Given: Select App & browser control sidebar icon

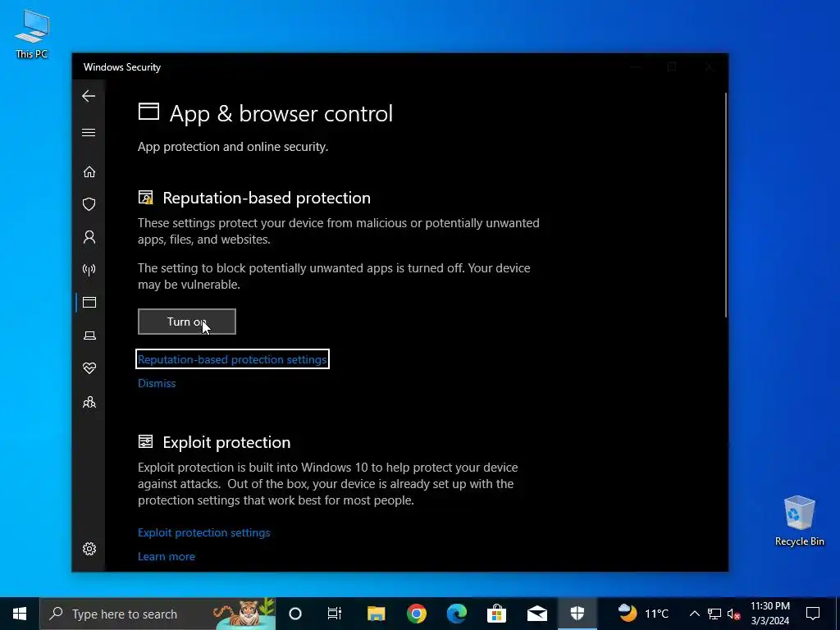Looking at the screenshot, I should [x=89, y=302].
